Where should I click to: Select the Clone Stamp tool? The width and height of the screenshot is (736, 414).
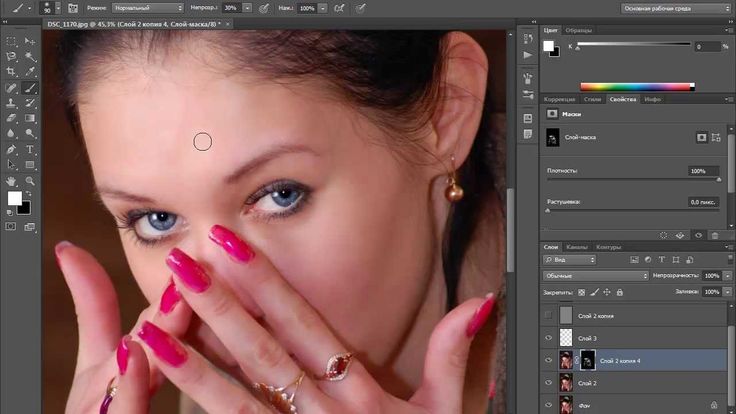(11, 103)
